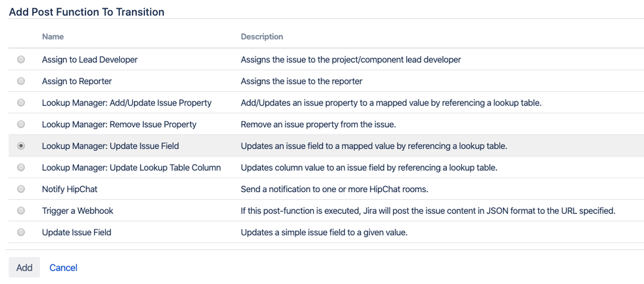The width and height of the screenshot is (644, 284).
Task: Click the Trigger a Webhook name label
Action: (77, 211)
